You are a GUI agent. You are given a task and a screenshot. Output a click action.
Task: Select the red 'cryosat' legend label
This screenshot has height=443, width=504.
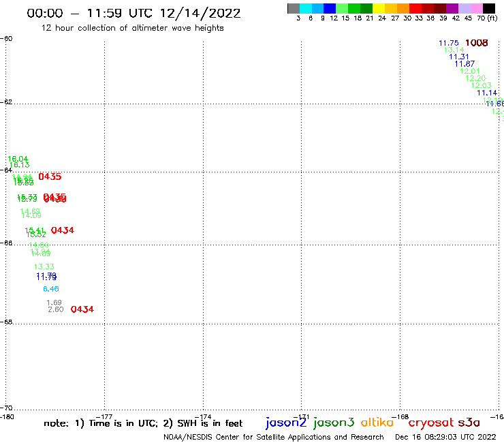coord(431,423)
